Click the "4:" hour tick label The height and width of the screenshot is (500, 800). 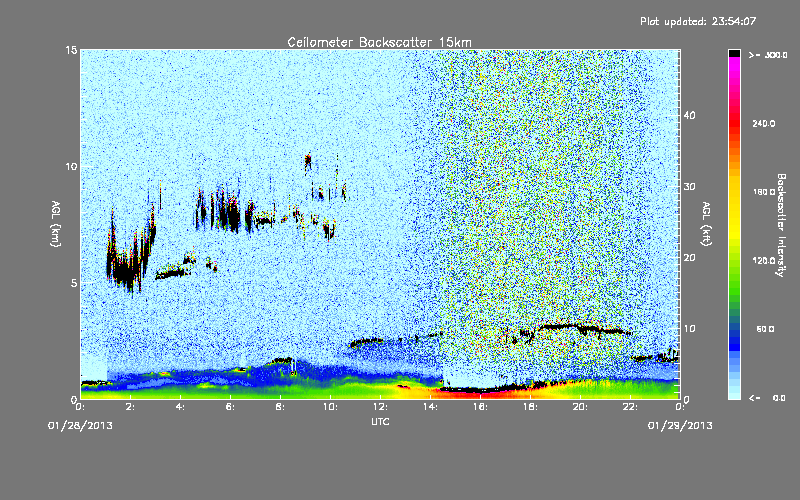click(181, 407)
